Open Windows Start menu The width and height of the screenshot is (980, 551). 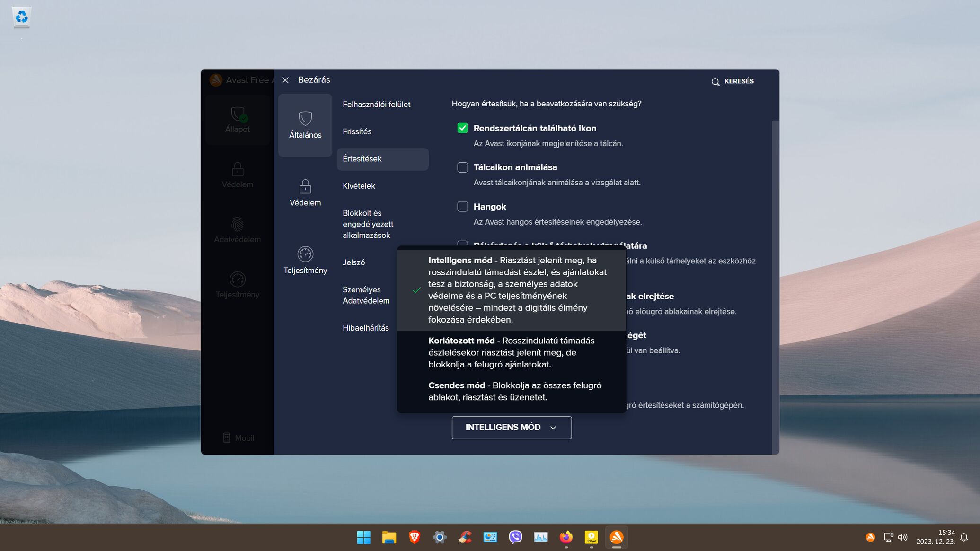363,537
